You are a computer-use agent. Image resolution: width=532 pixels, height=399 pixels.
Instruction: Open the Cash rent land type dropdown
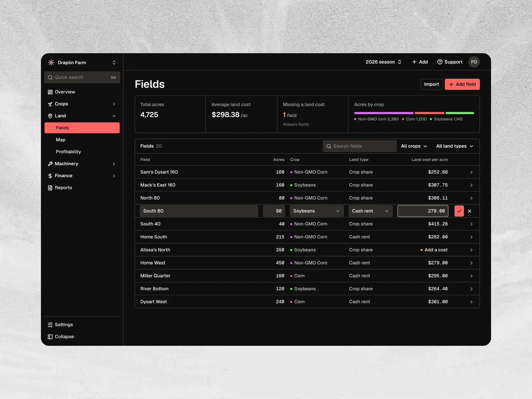(371, 211)
